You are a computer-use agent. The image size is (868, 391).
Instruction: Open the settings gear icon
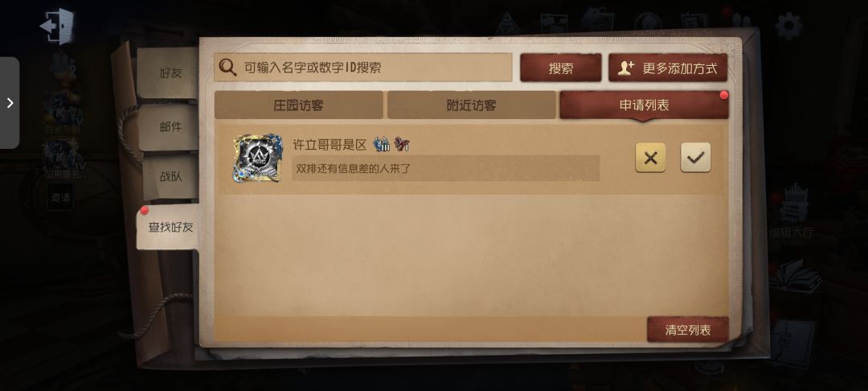tap(789, 26)
